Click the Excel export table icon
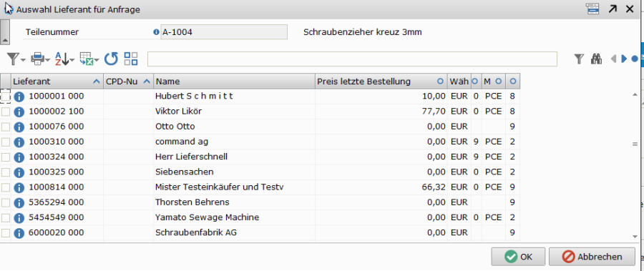The height and width of the screenshot is (271, 644). 86,59
